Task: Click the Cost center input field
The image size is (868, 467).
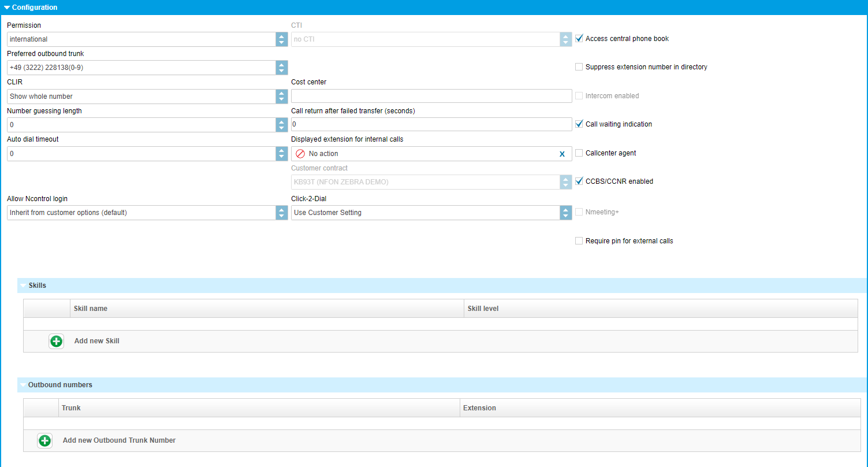Action: click(x=431, y=96)
